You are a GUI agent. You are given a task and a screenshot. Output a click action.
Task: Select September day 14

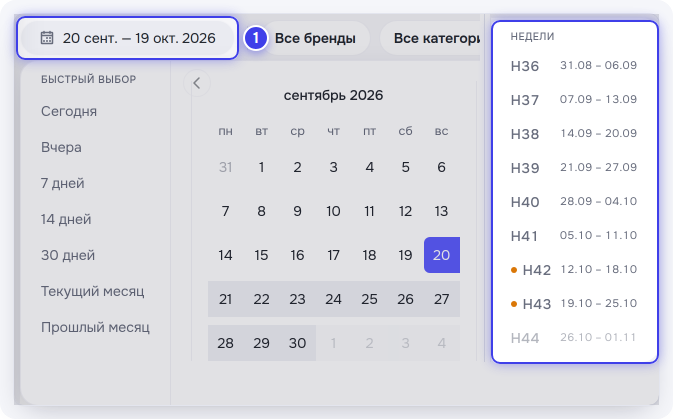tap(225, 255)
